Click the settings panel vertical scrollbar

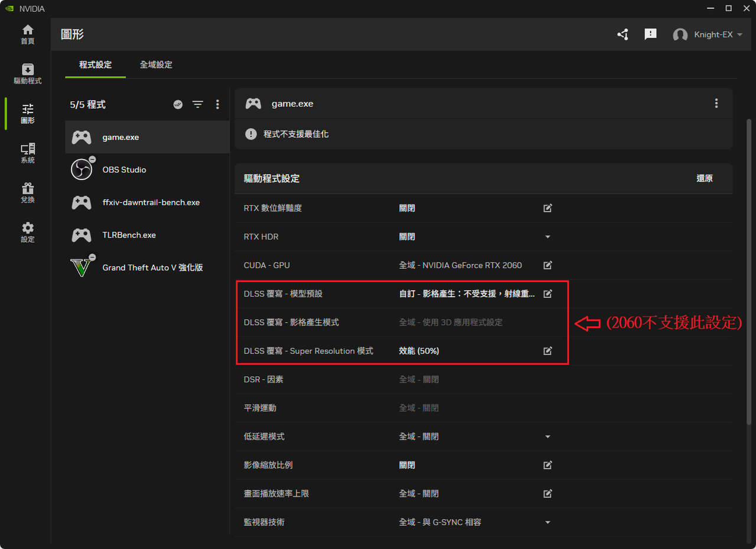coord(749,271)
